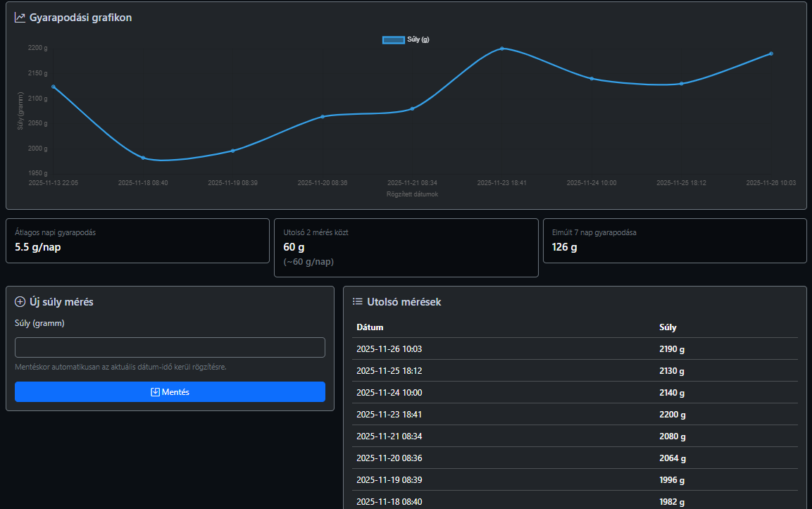Click the first chart point at 2025-11-13
The image size is (812, 509).
[x=54, y=87]
